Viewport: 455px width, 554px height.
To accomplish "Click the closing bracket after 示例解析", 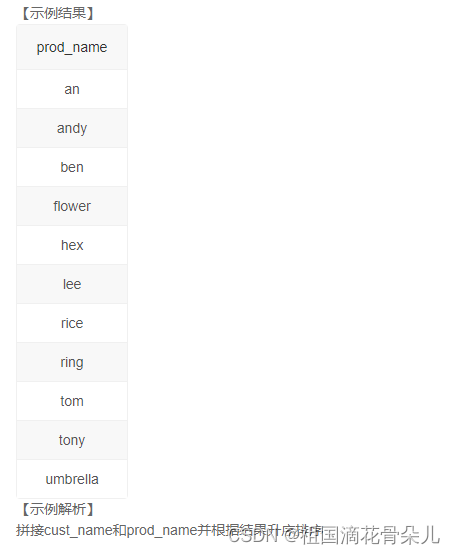I will tap(91, 509).
